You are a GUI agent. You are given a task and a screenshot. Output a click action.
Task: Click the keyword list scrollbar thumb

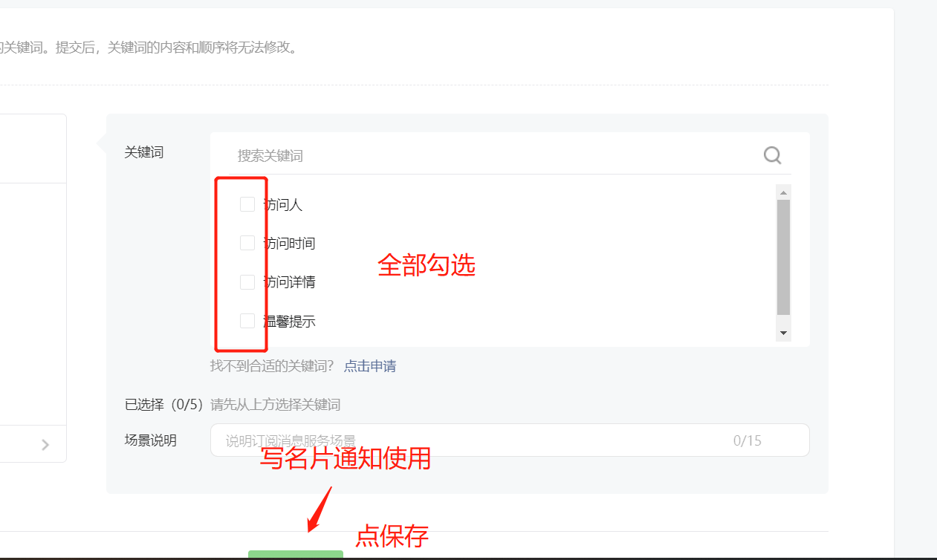pyautogui.click(x=783, y=257)
